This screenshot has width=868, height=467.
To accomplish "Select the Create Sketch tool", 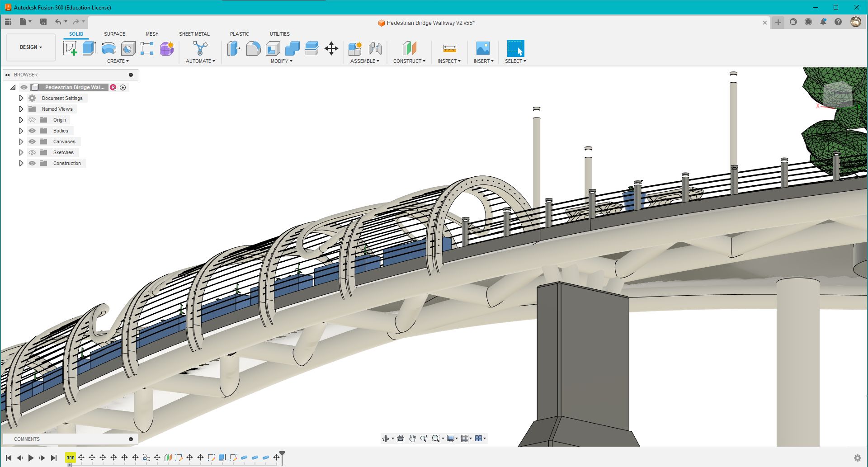I will pyautogui.click(x=70, y=48).
